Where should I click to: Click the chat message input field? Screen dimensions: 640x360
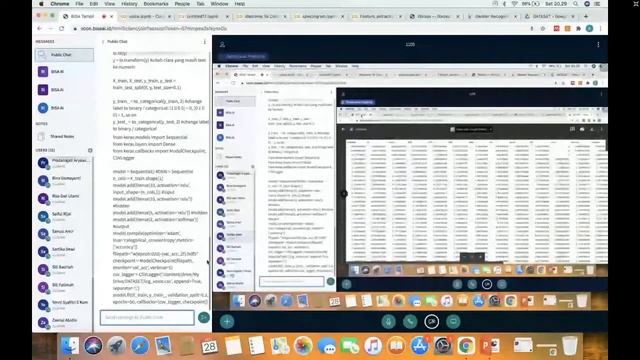[x=147, y=317]
